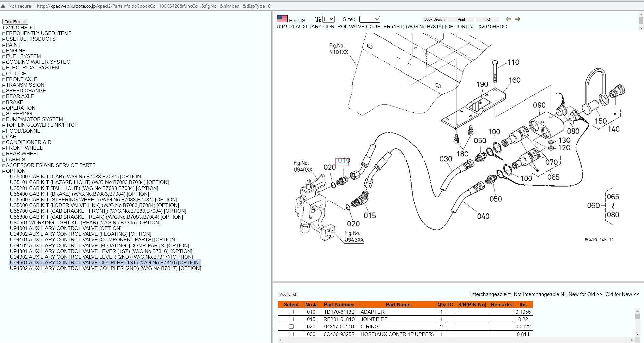Select part number 04817-00140 cell
This screenshot has height=343, width=644.
pyautogui.click(x=339, y=327)
